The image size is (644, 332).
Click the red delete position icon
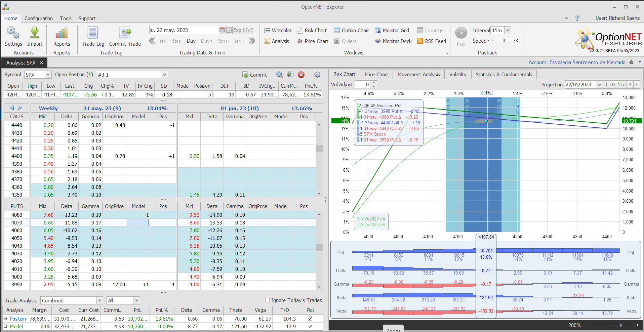click(x=301, y=75)
